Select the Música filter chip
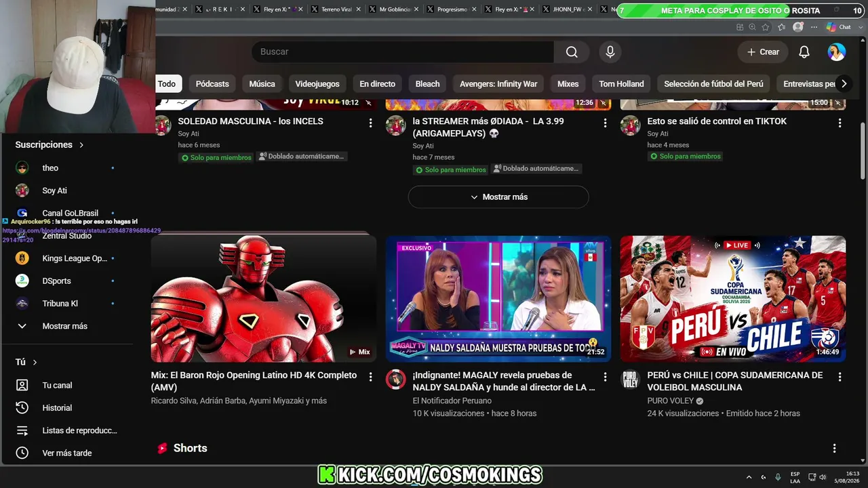868x488 pixels. pyautogui.click(x=262, y=84)
